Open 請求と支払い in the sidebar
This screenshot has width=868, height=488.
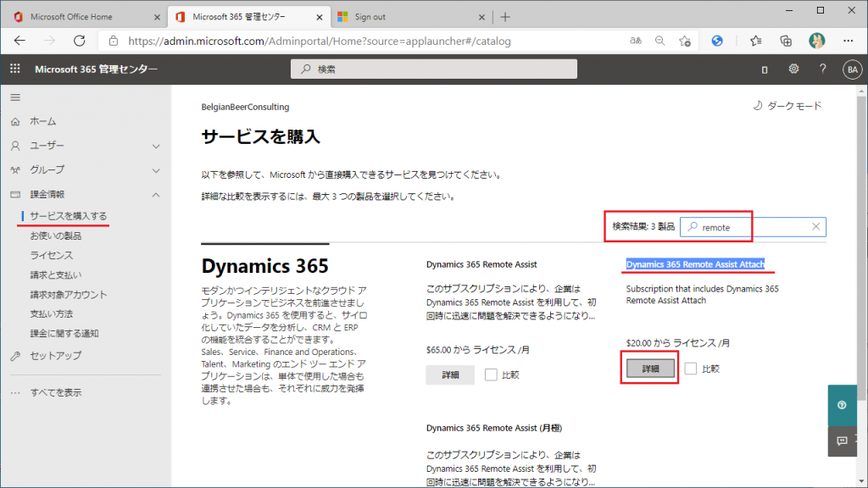click(55, 275)
